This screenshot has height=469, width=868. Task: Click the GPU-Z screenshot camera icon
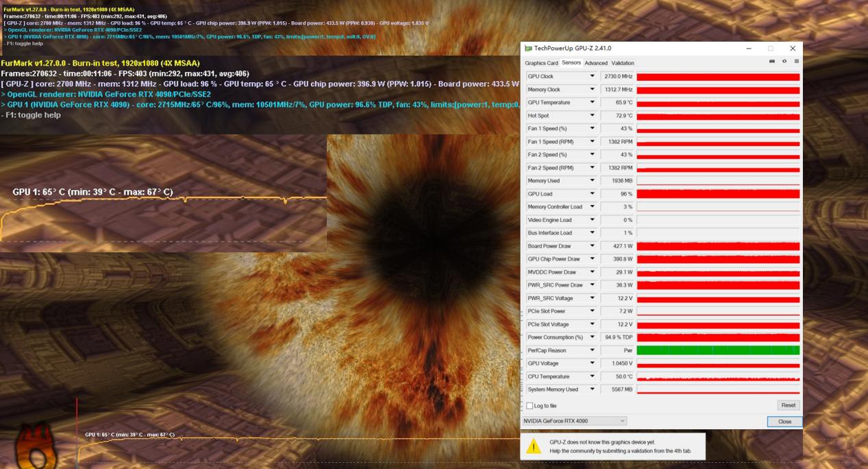tap(772, 62)
